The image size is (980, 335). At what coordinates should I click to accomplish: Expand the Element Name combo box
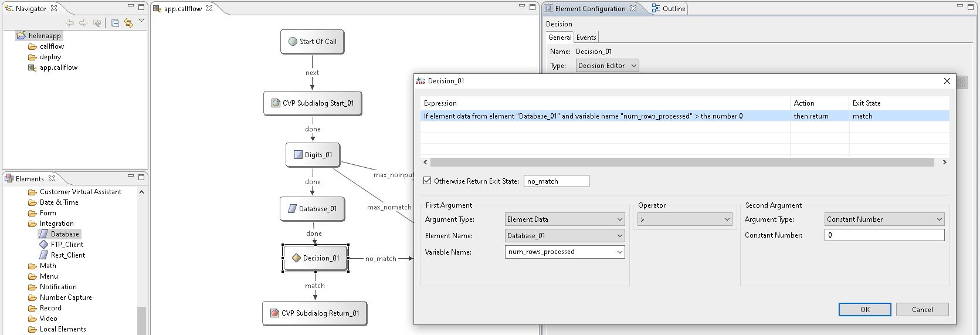point(564,236)
